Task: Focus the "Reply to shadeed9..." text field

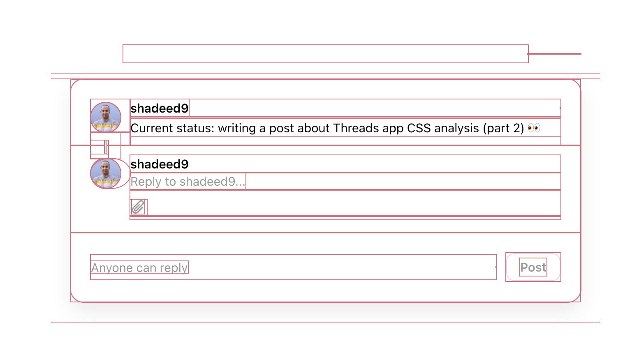Action: (x=188, y=182)
